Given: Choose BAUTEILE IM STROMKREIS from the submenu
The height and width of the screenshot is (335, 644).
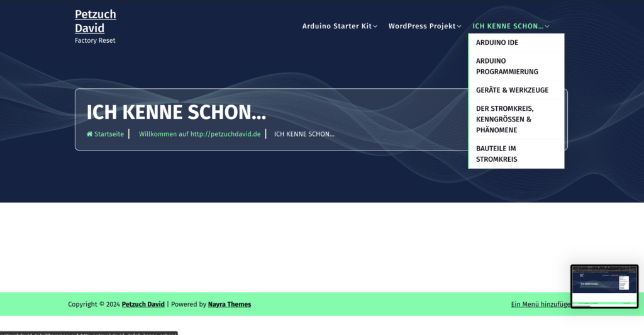Looking at the screenshot, I should (x=497, y=154).
